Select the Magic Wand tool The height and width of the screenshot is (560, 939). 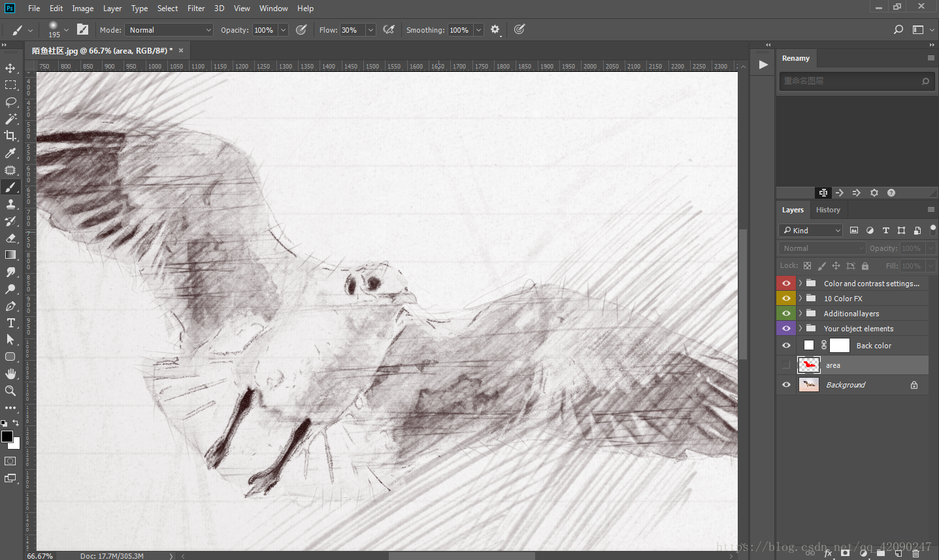[10, 119]
